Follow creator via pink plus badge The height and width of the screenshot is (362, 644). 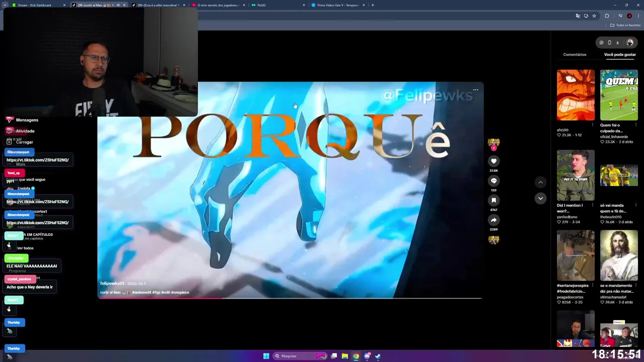point(494,148)
